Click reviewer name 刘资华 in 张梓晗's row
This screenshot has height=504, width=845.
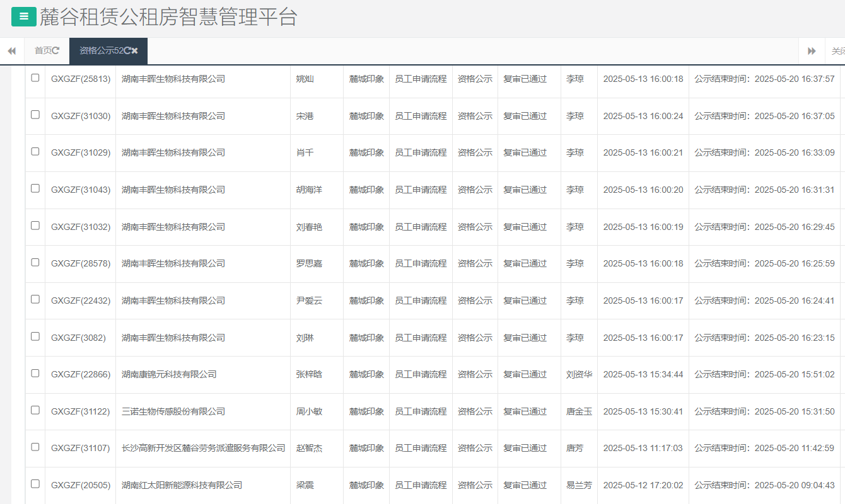point(578,374)
